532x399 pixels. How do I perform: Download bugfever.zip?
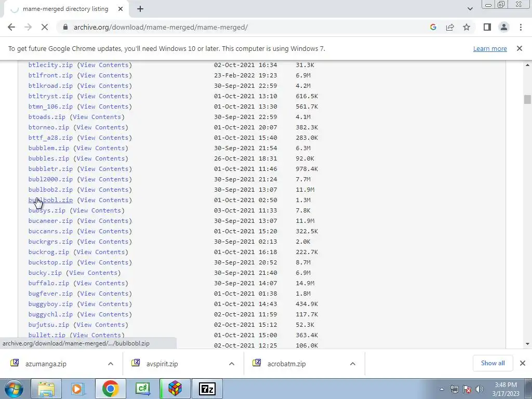50,294
